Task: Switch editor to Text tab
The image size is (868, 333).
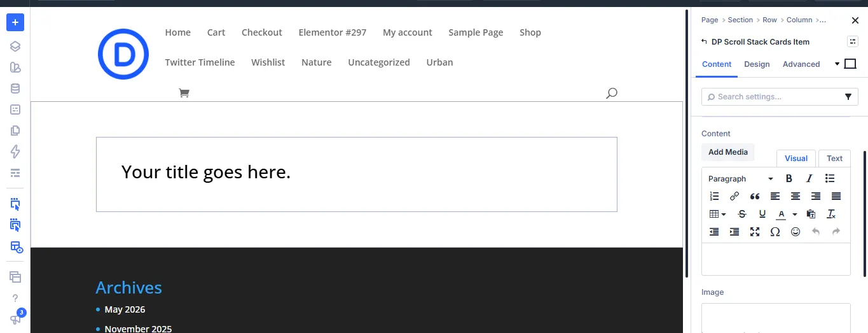Action: (834, 159)
